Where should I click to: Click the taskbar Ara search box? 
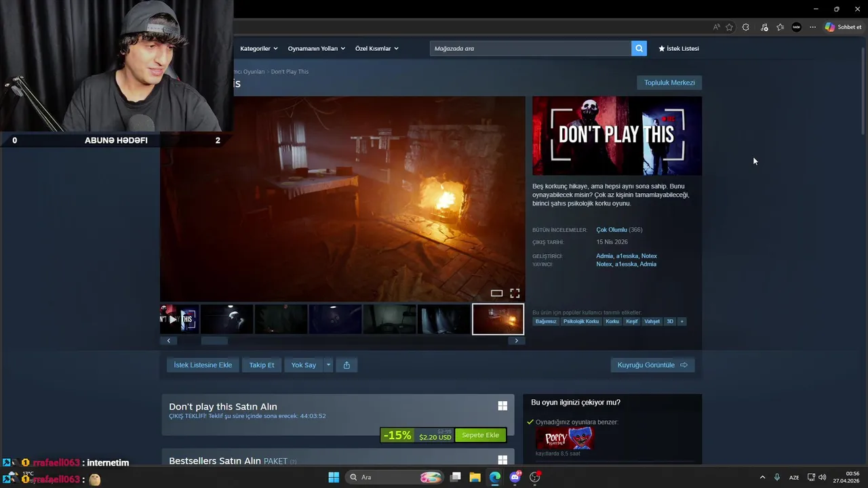[395, 477]
